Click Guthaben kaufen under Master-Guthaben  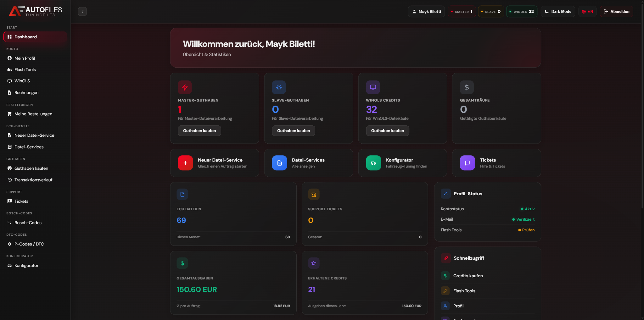click(x=199, y=130)
